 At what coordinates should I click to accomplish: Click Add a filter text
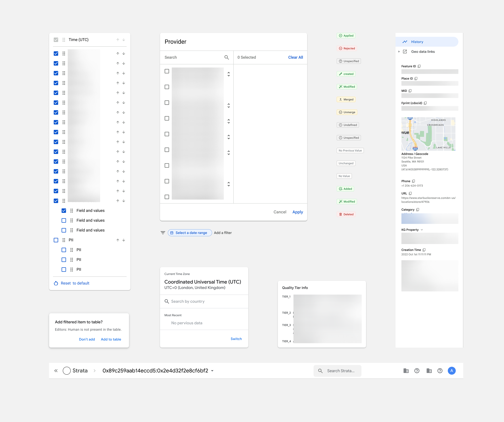tap(223, 233)
